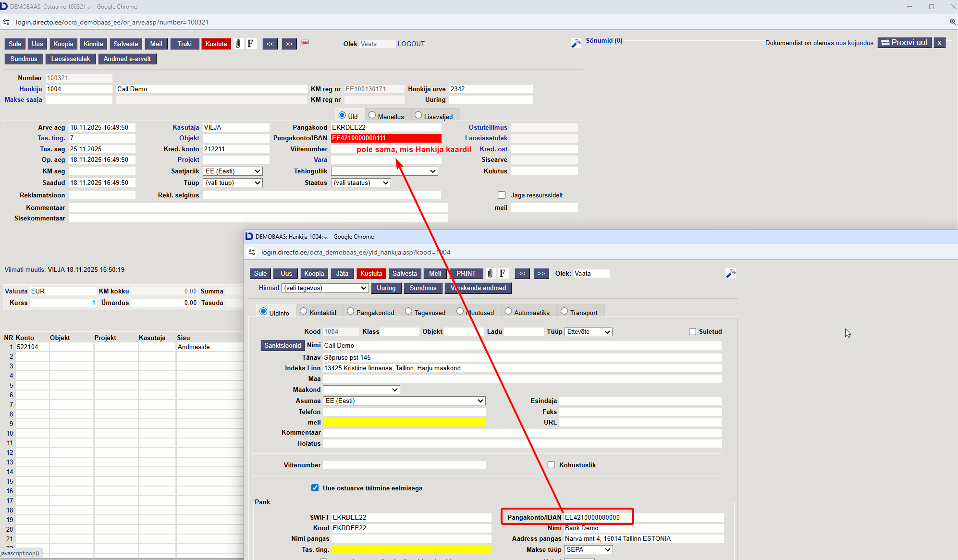Go to the previous invoice with the << arrow
This screenshot has width=958, height=560.
pos(270,44)
